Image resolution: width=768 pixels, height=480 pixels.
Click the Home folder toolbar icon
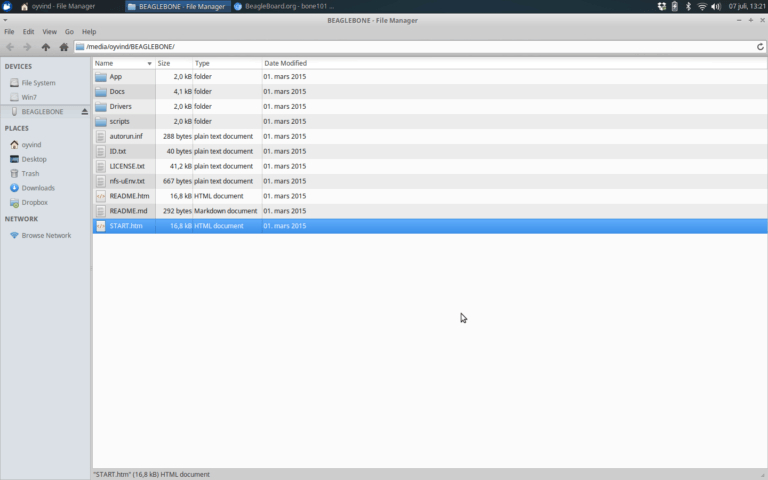pyautogui.click(x=64, y=47)
